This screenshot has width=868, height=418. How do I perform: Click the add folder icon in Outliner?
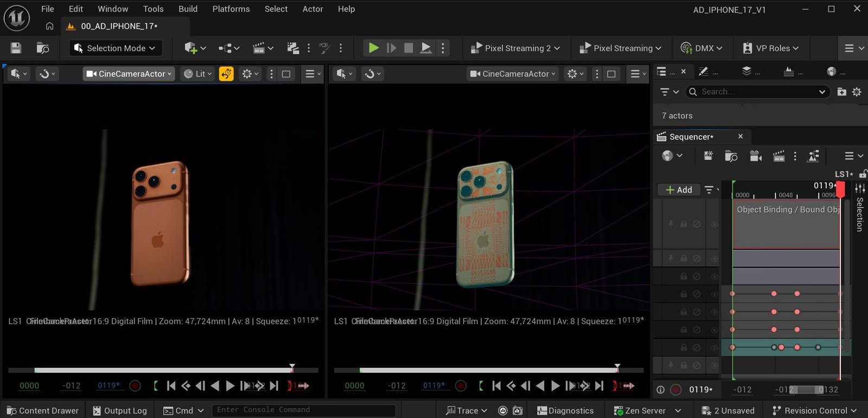pyautogui.click(x=841, y=92)
